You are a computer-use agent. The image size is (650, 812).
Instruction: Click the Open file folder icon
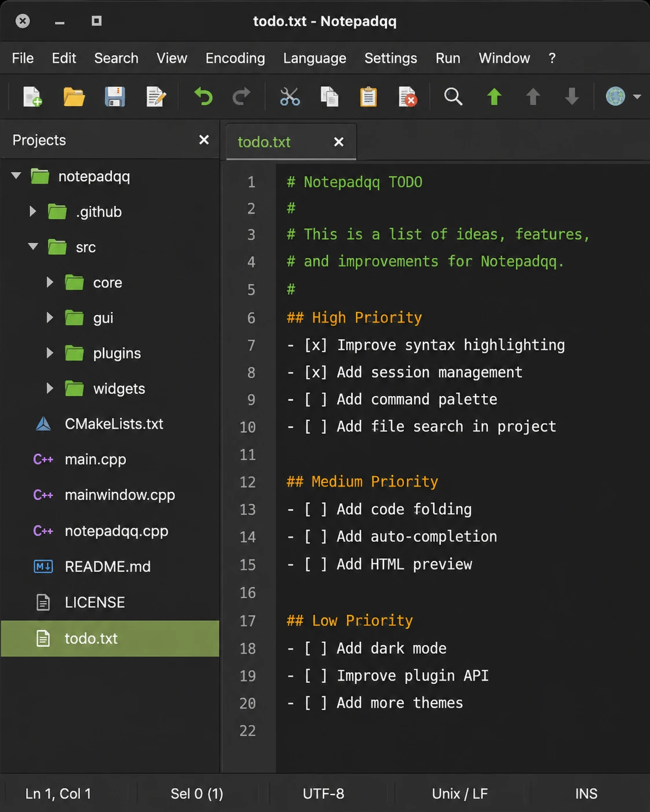74,97
